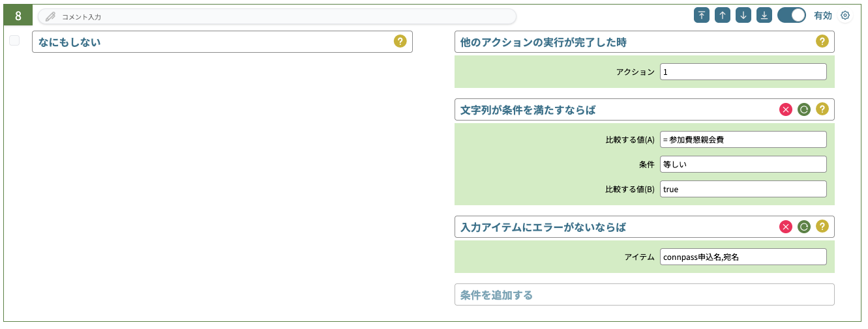
Task: Move action 8 up one position
Action: click(723, 15)
